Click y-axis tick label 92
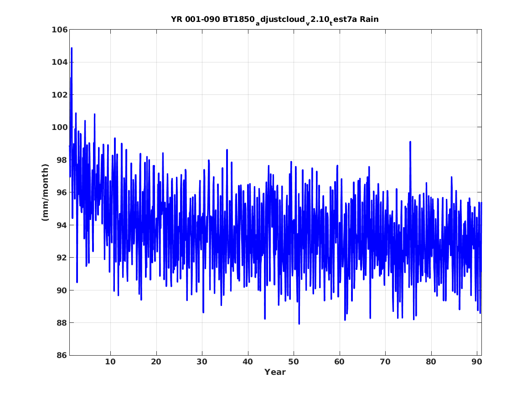The image size is (532, 399). 62,258
